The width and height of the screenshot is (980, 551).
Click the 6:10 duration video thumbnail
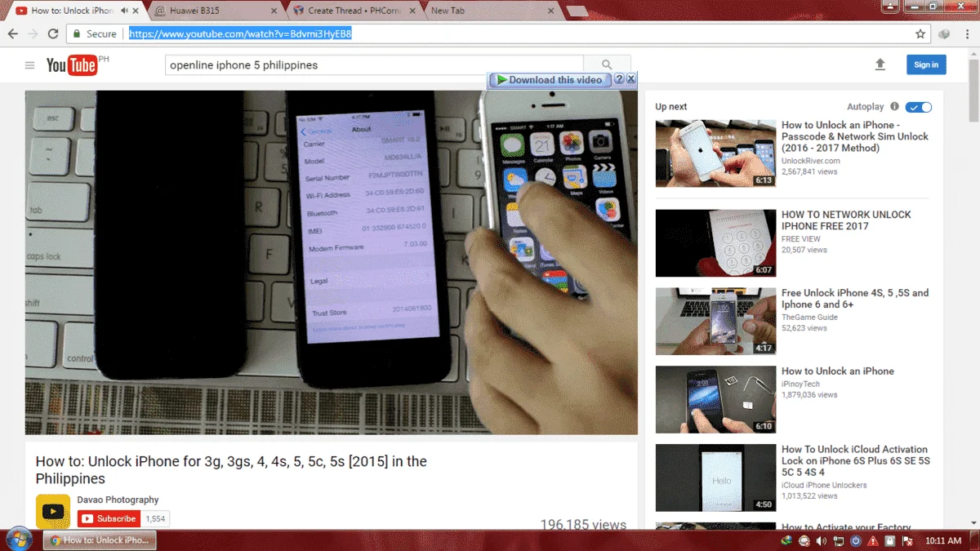(x=715, y=400)
